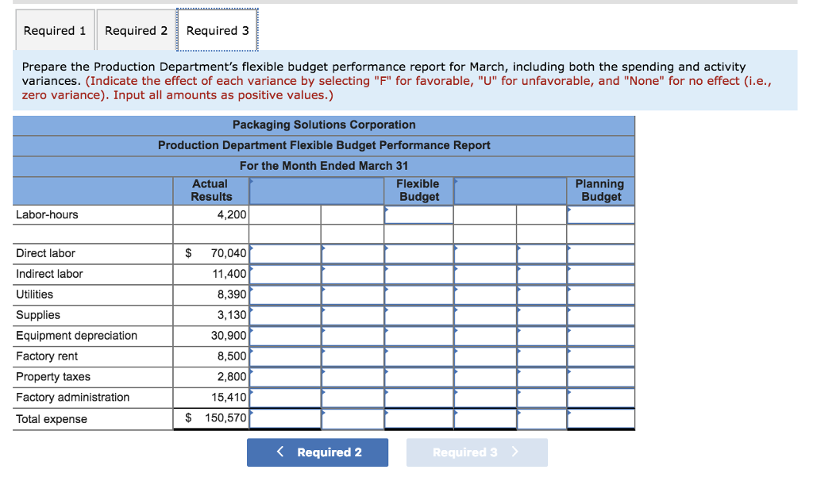Click Equipment depreciation Flexible Budget cell
This screenshot has width=813, height=504.
point(419,336)
